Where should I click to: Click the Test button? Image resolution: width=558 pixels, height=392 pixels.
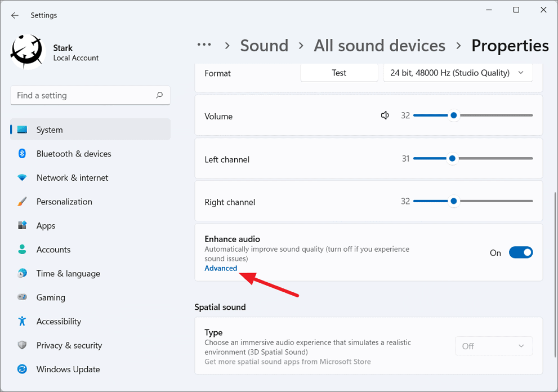[339, 73]
